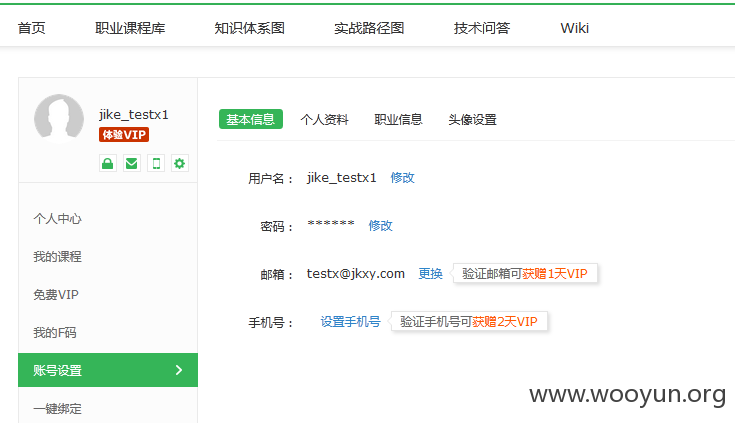Screen dimensions: 735x423
Task: Click the arrow chevron on 账号设置
Action: (179, 370)
